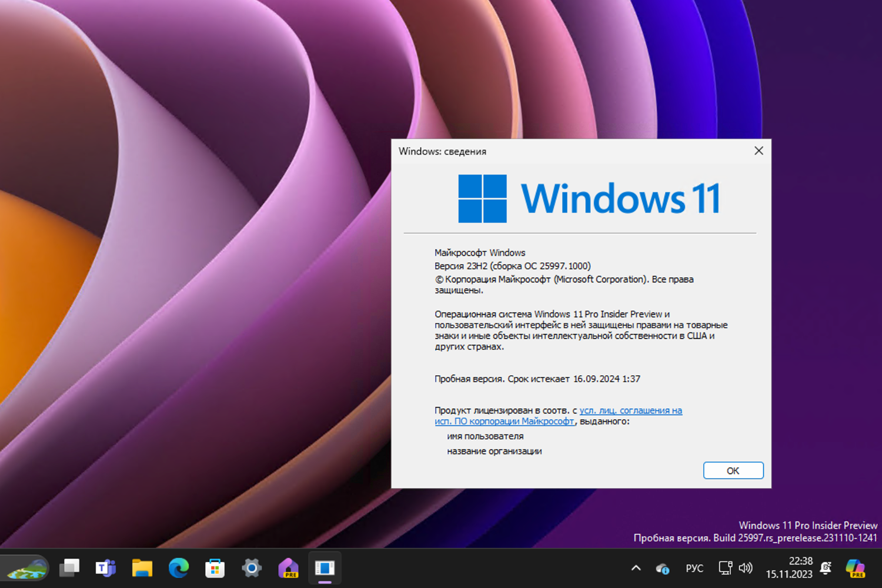Open network settings from the tray
The height and width of the screenshot is (588, 882).
coord(724,567)
